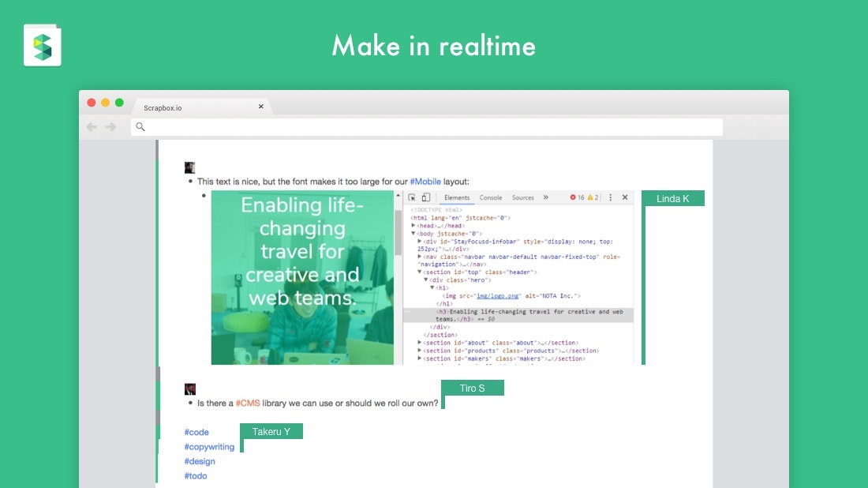Switch to the Elements DevTools tab

(457, 197)
